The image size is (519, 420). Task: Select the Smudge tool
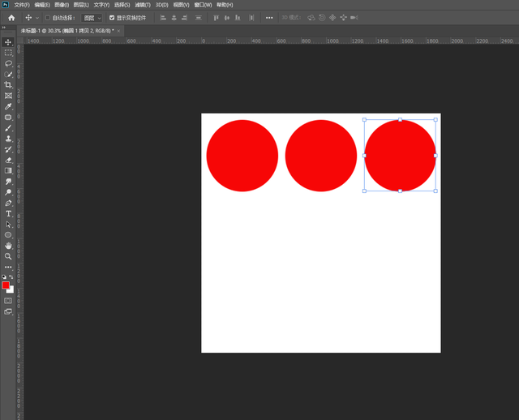8,182
